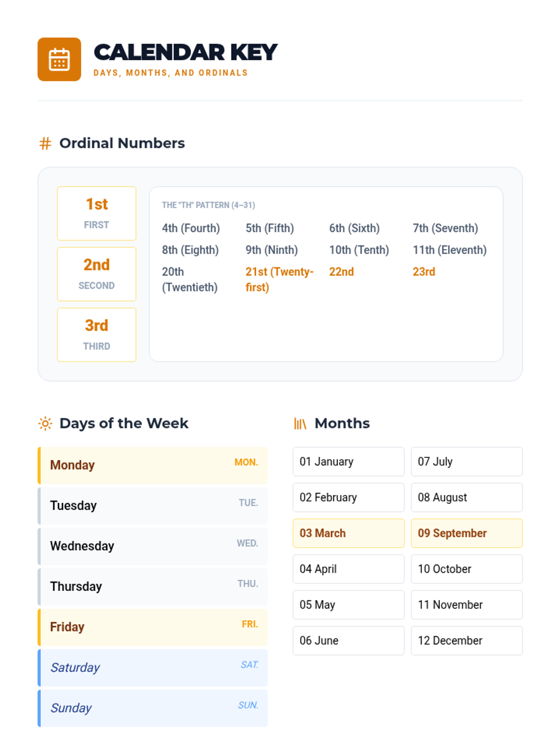This screenshot has width=560, height=747.
Task: Select the 1st FIRST ordinal card
Action: tap(97, 213)
